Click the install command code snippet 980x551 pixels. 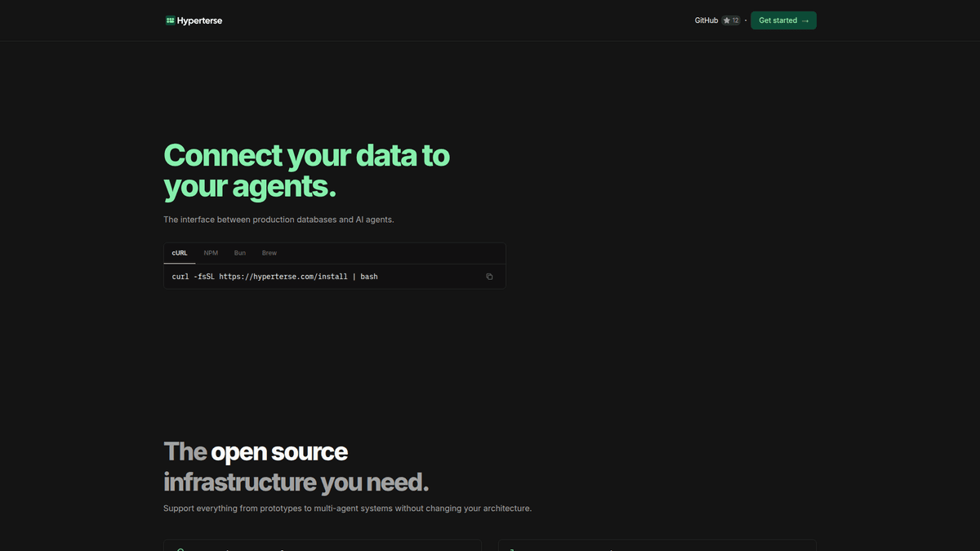coord(274,276)
